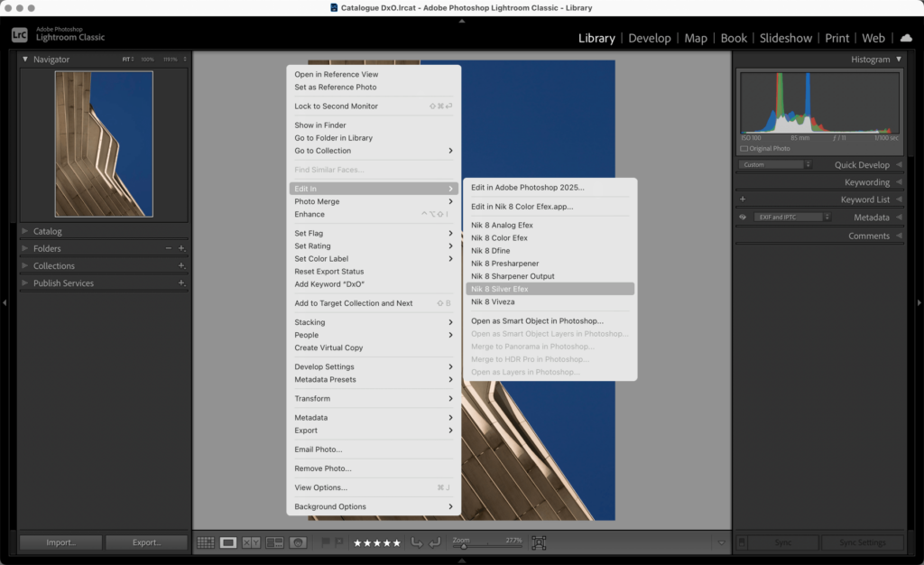This screenshot has width=924, height=565.
Task: Rotate photo clockwise arrow
Action: tap(435, 542)
